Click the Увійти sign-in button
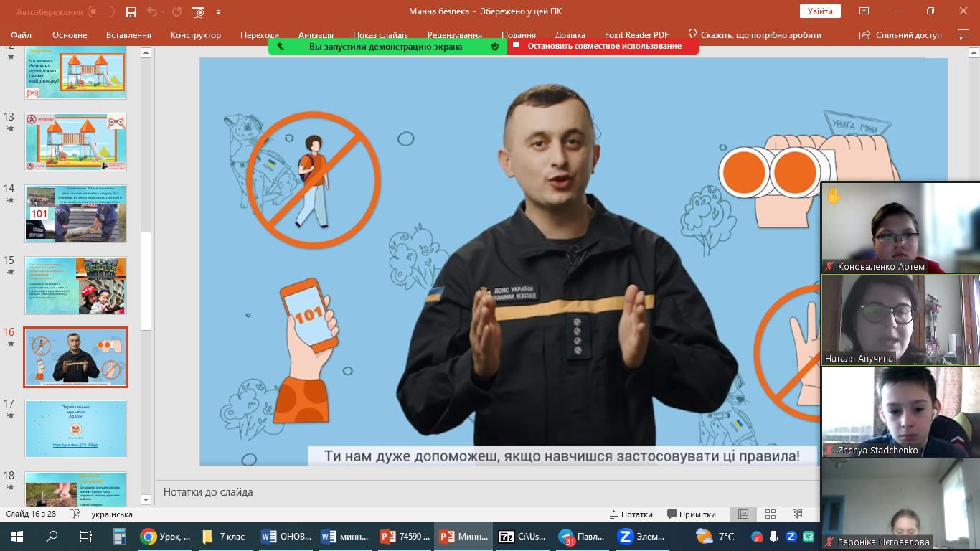 click(820, 11)
